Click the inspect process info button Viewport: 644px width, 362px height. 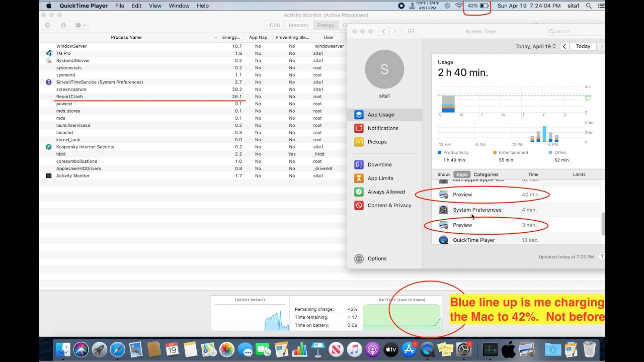click(x=63, y=25)
